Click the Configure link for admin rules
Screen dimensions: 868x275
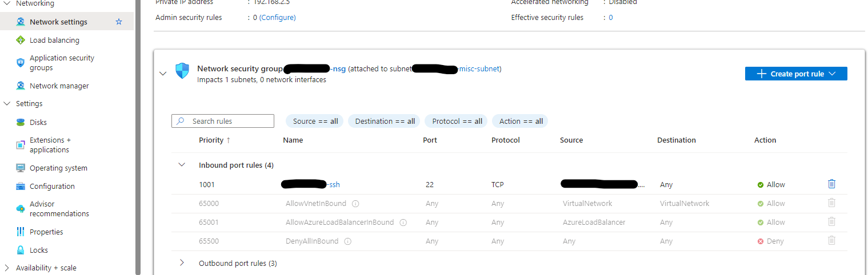tap(278, 18)
